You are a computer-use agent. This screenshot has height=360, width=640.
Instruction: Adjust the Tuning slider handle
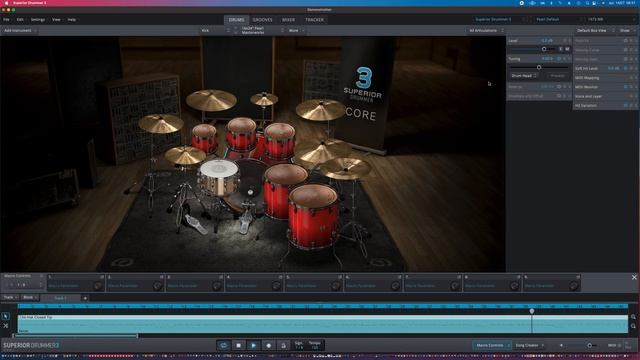pyautogui.click(x=539, y=67)
